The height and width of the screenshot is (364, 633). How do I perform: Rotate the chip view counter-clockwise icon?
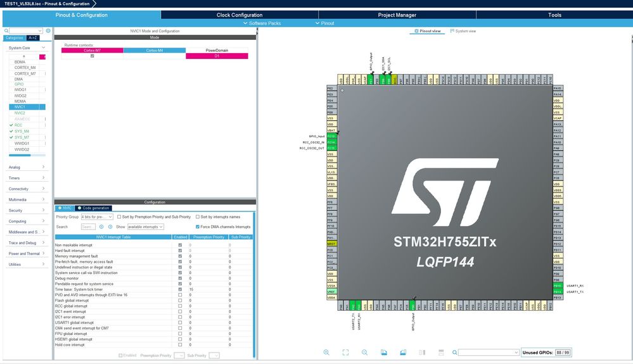click(x=403, y=353)
